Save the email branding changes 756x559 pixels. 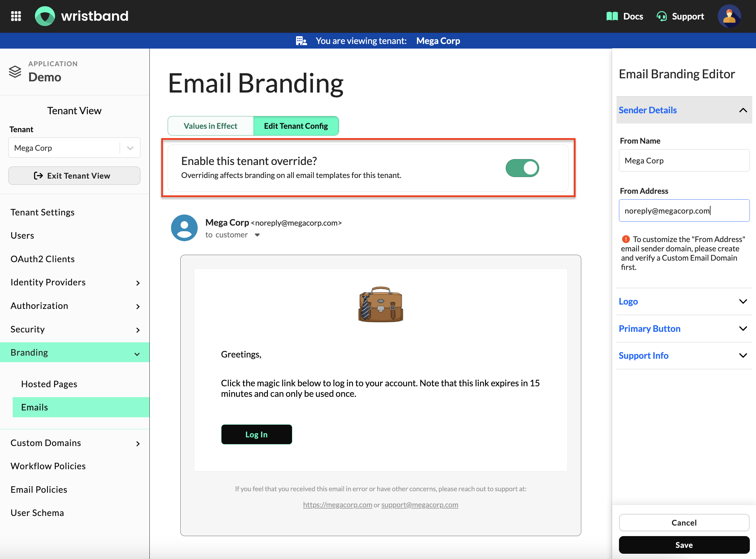pos(684,545)
